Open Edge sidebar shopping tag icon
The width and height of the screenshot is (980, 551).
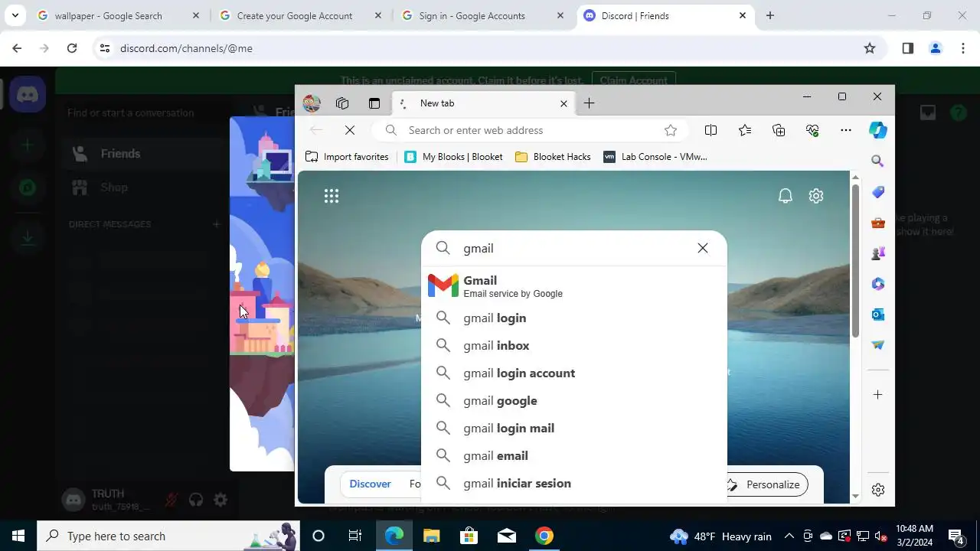tap(878, 192)
